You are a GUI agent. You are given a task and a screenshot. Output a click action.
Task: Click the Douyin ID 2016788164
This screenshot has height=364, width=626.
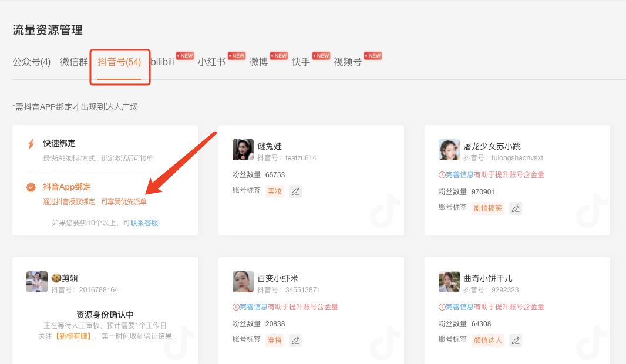[99, 290]
